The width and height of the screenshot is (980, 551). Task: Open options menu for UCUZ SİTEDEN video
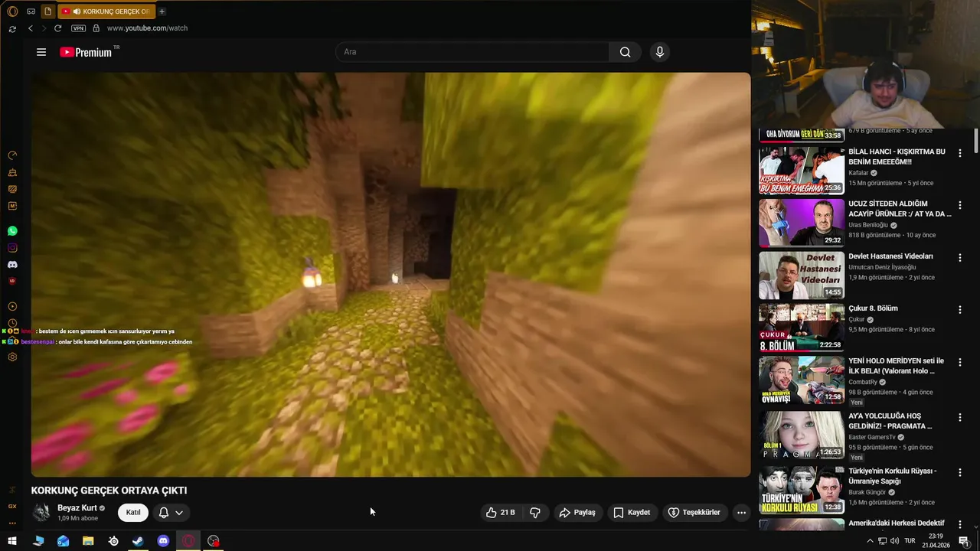[959, 205]
